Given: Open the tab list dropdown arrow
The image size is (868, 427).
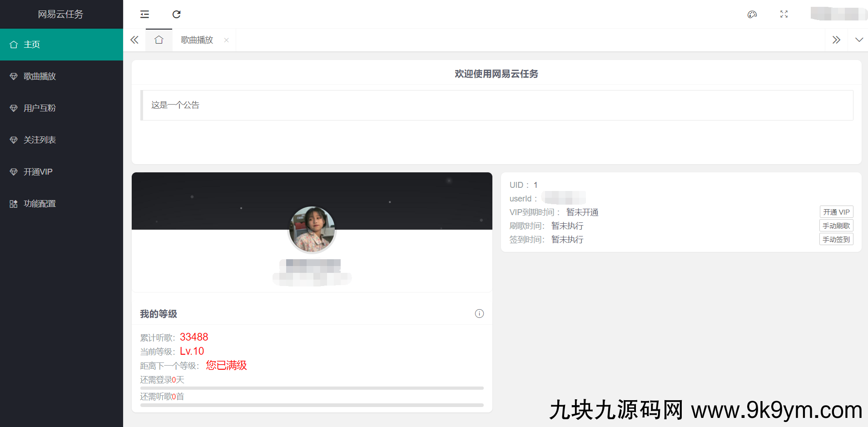Looking at the screenshot, I should pos(859,40).
